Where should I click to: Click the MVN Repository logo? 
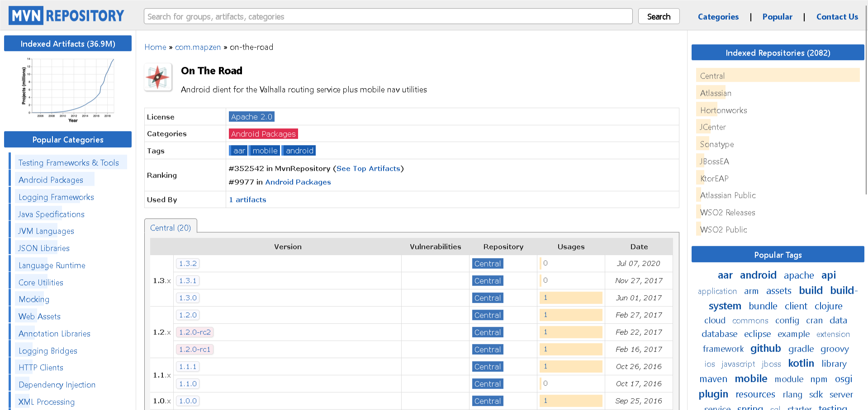[x=66, y=16]
